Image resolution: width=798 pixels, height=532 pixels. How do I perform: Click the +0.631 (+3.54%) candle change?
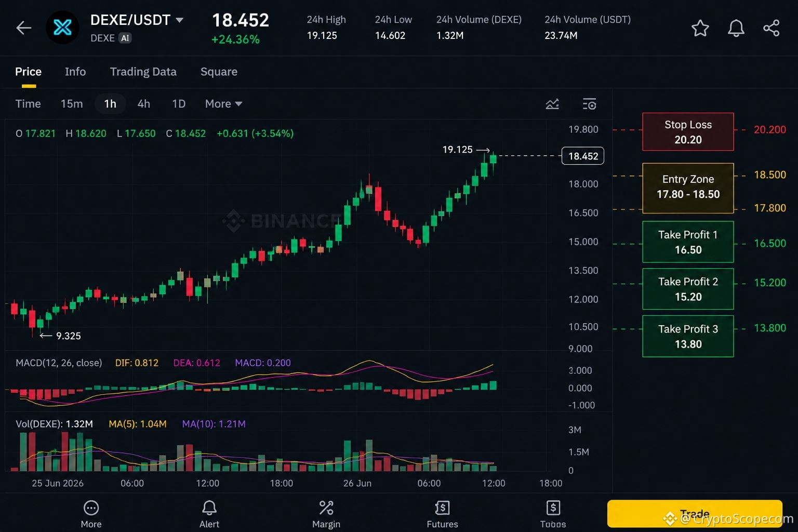point(255,134)
